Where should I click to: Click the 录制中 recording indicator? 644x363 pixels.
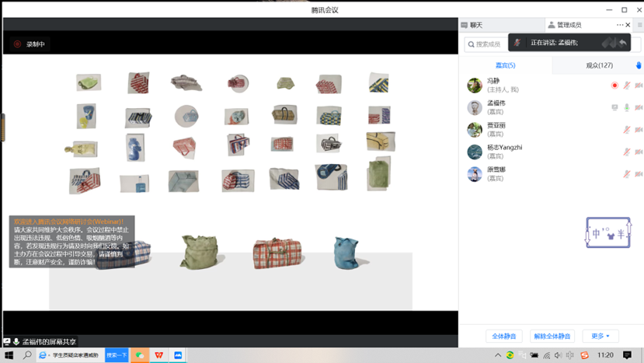tap(30, 44)
